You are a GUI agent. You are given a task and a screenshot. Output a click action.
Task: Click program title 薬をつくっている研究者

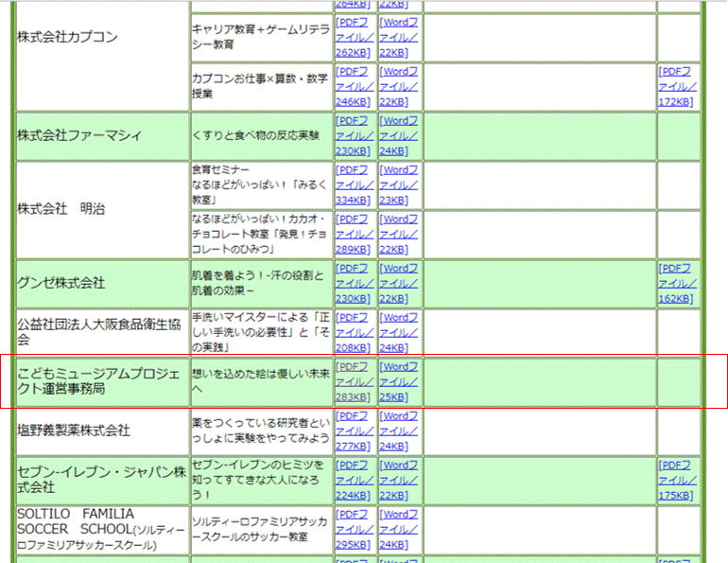pyautogui.click(x=261, y=431)
